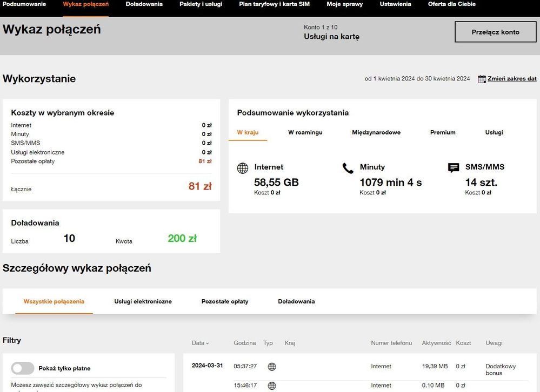Screen dimensions: 540x392
Task: Sort the table by Data column arrow
Action: coord(207,343)
